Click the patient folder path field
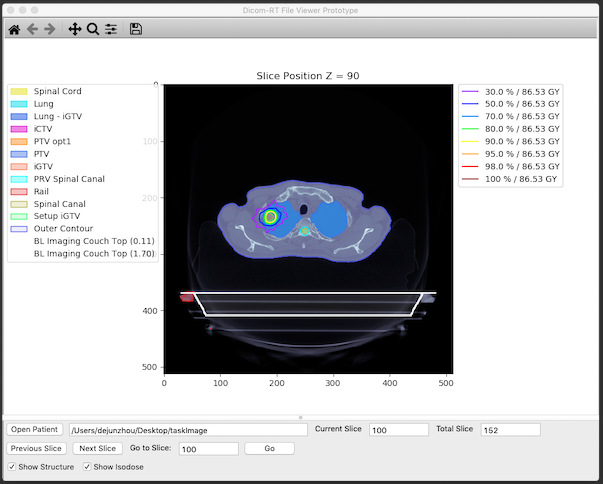The image size is (603, 484). click(186, 430)
